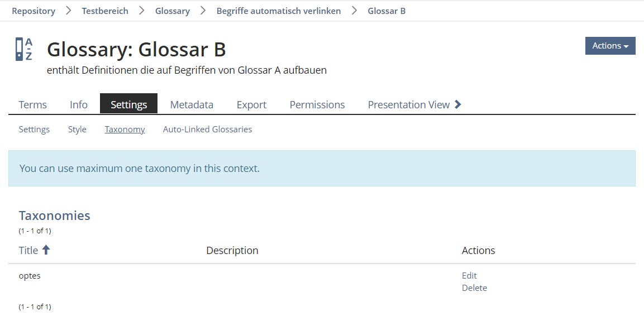Image resolution: width=644 pixels, height=316 pixels.
Task: Open the Info tab
Action: [79, 104]
